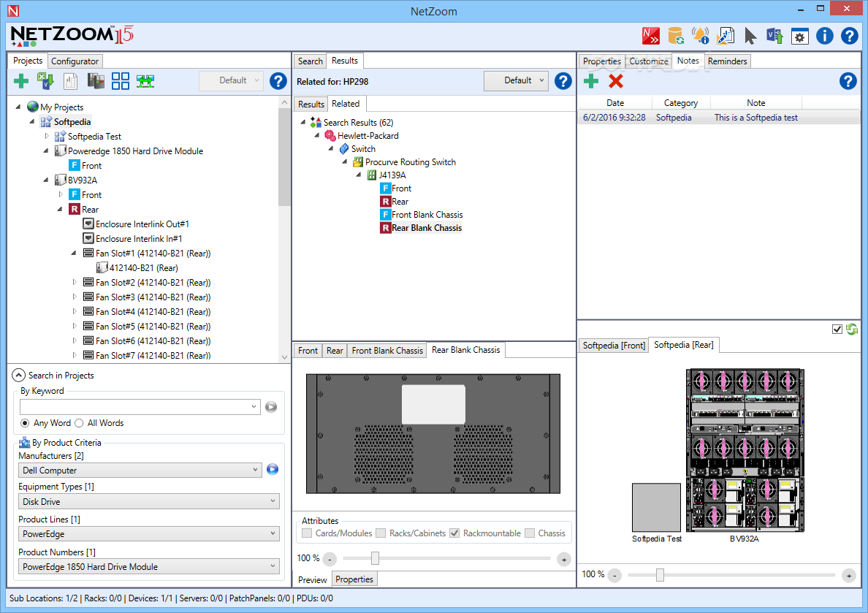
Task: Switch to the Configurator tab
Action: [x=75, y=61]
